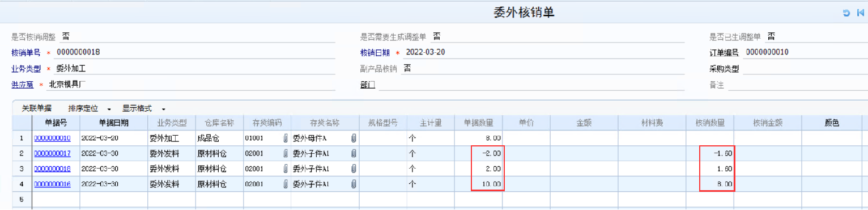Focus the empty 备注 input field
The image size is (868, 210).
tap(798, 85)
